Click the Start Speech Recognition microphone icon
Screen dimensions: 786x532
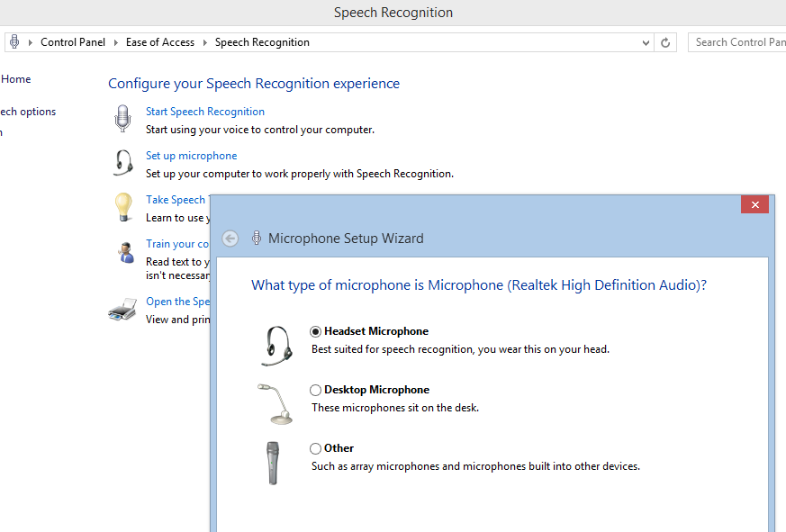click(122, 118)
